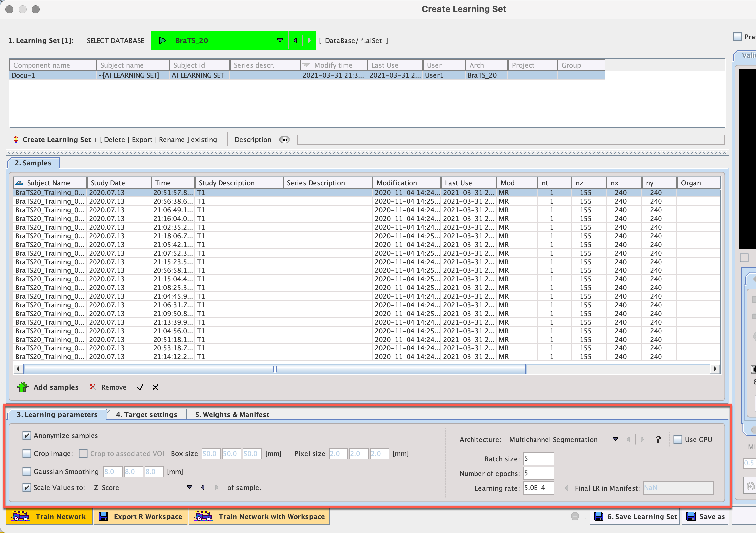Click Train Network with Workspace button
The image size is (756, 533).
coord(259,516)
